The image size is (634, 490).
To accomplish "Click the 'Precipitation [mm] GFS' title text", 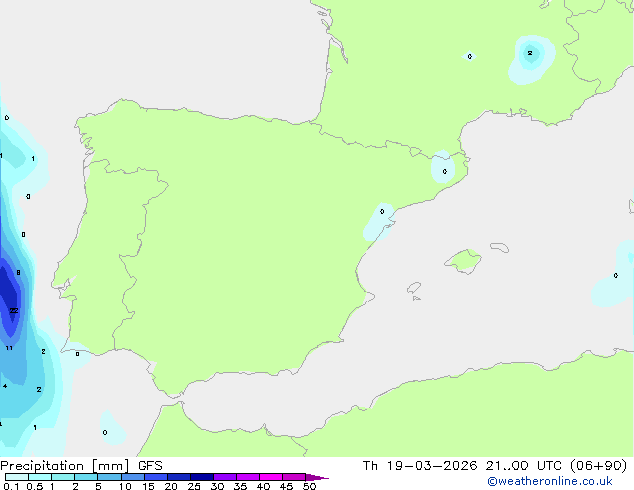I will pyautogui.click(x=81, y=466).
